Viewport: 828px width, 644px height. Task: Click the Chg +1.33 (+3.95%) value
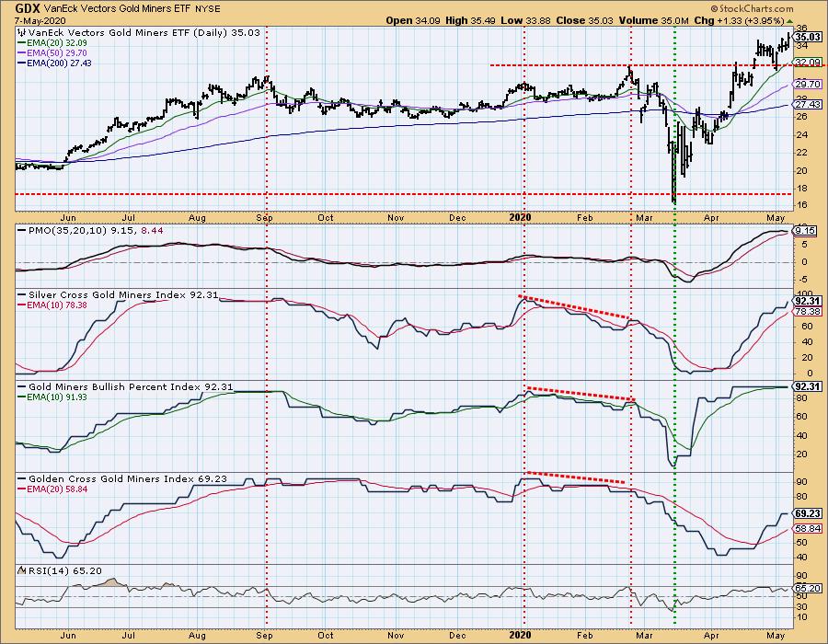click(739, 20)
